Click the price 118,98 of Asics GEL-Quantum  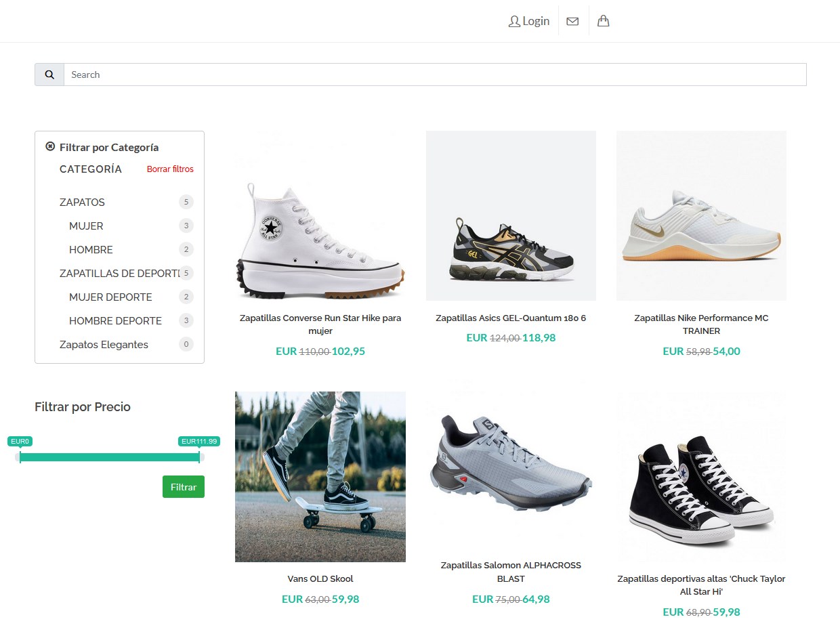(x=539, y=338)
